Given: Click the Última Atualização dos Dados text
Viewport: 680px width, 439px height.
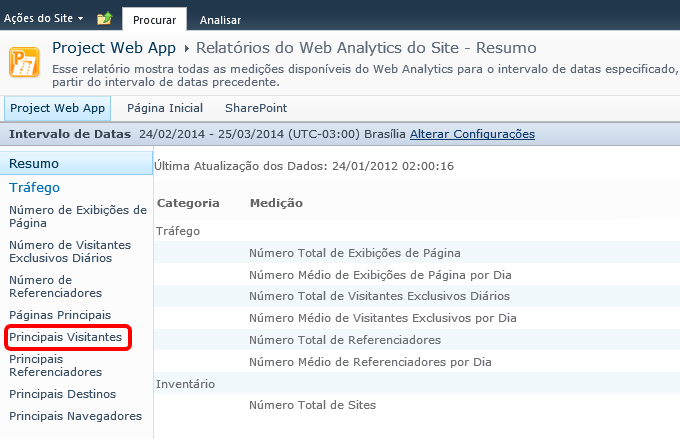Looking at the screenshot, I should click(304, 166).
